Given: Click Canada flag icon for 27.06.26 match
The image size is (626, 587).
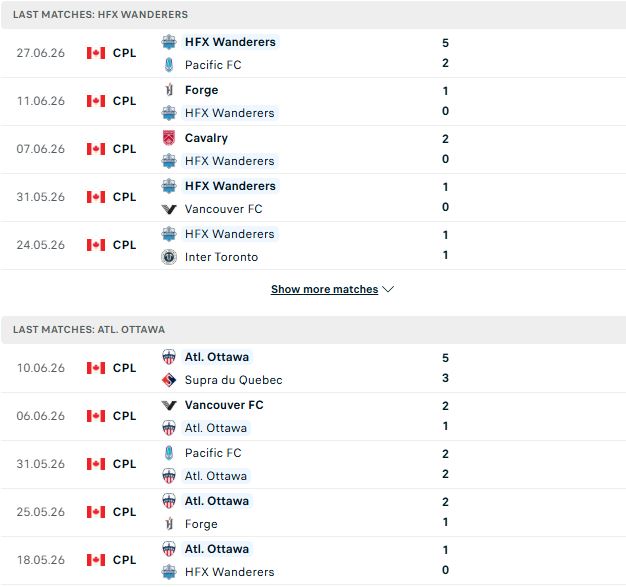Looking at the screenshot, I should click(96, 53).
